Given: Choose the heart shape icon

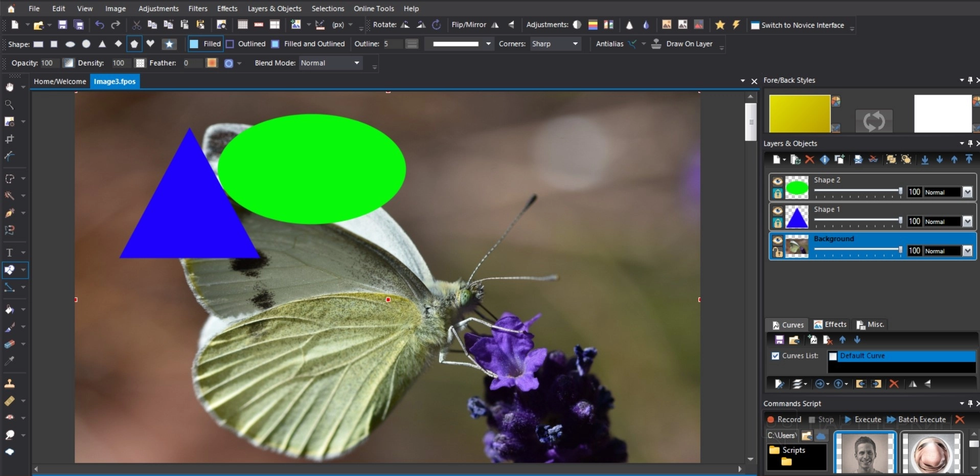Looking at the screenshot, I should (x=150, y=44).
